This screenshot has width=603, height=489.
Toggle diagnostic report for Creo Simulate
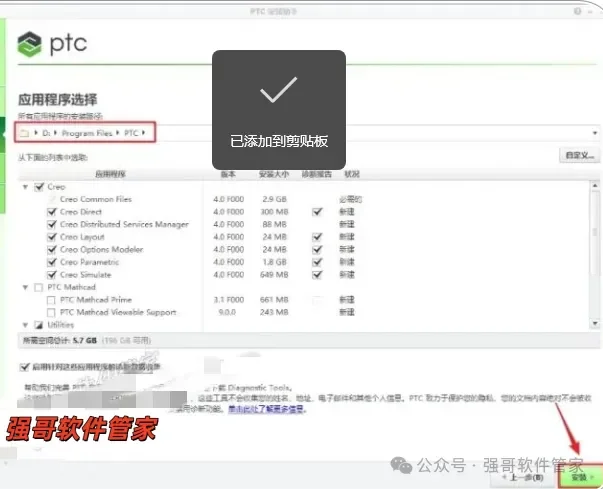(x=317, y=275)
